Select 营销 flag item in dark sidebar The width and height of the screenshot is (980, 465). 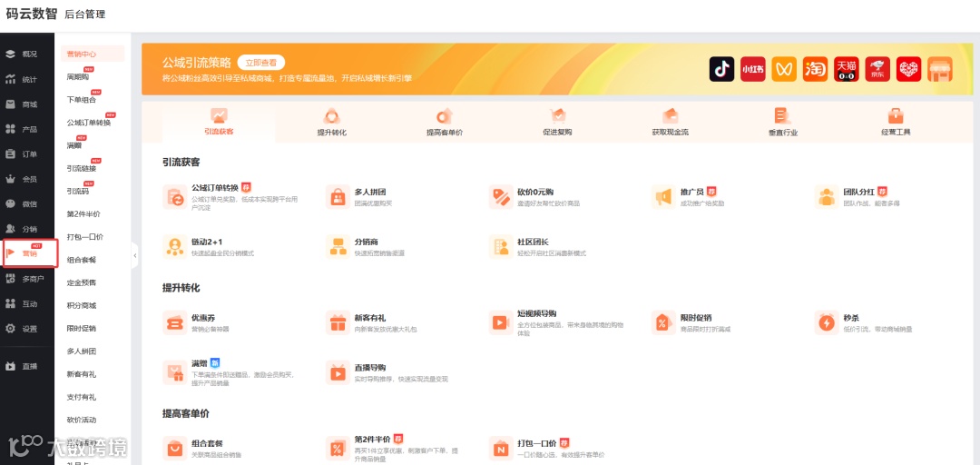tap(29, 252)
